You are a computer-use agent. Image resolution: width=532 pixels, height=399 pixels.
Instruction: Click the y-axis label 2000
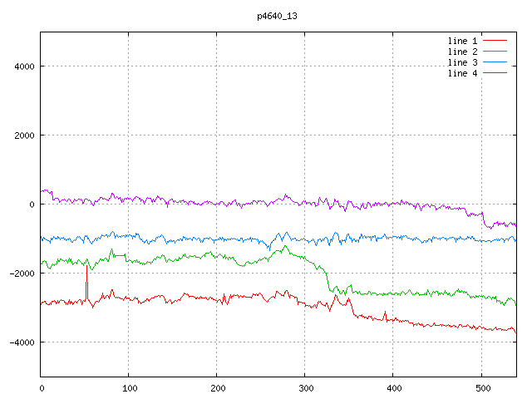tap(24, 135)
